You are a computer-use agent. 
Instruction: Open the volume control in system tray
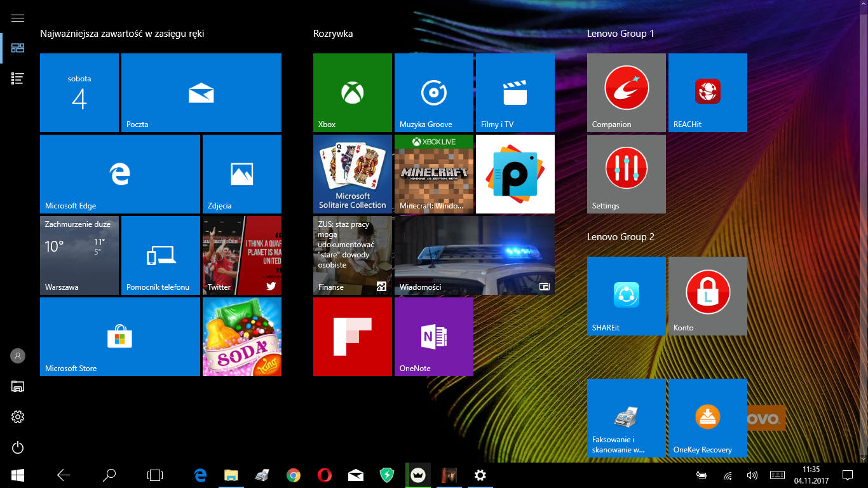pyautogui.click(x=752, y=475)
